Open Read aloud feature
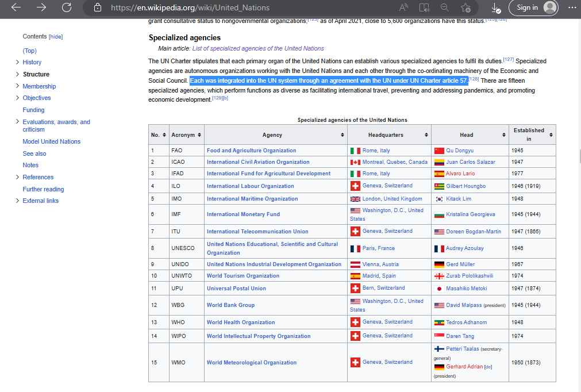The image size is (581, 392). click(x=403, y=7)
